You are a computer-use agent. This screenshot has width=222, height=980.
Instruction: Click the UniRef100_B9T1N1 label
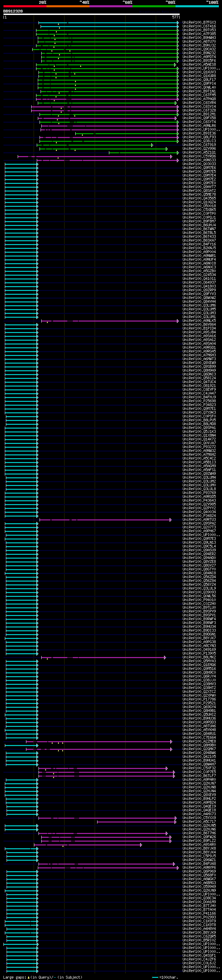point(199,91)
